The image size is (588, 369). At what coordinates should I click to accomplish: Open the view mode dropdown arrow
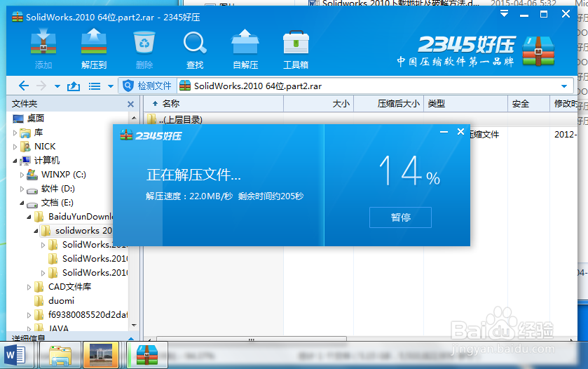pyautogui.click(x=111, y=86)
